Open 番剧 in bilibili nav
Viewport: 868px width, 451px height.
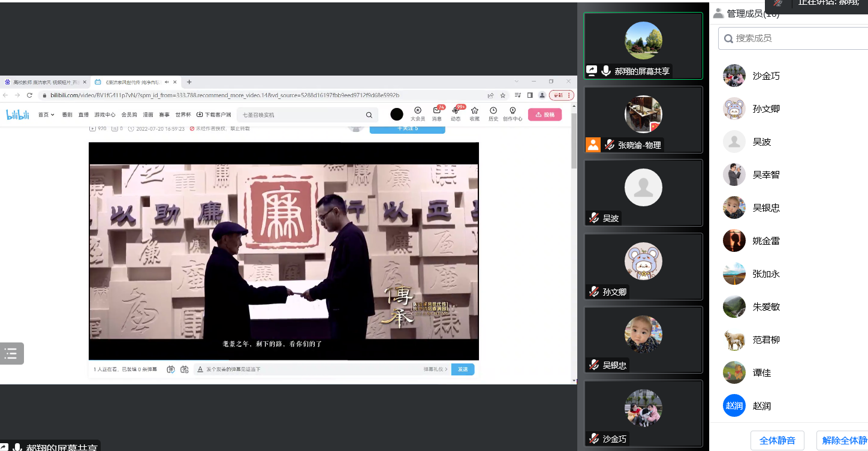(x=67, y=115)
